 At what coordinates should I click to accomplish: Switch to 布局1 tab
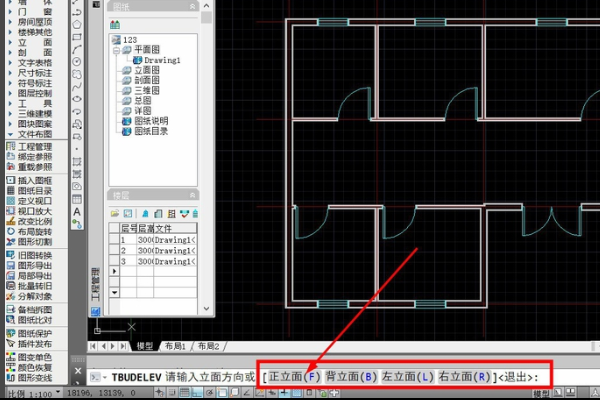[180, 346]
